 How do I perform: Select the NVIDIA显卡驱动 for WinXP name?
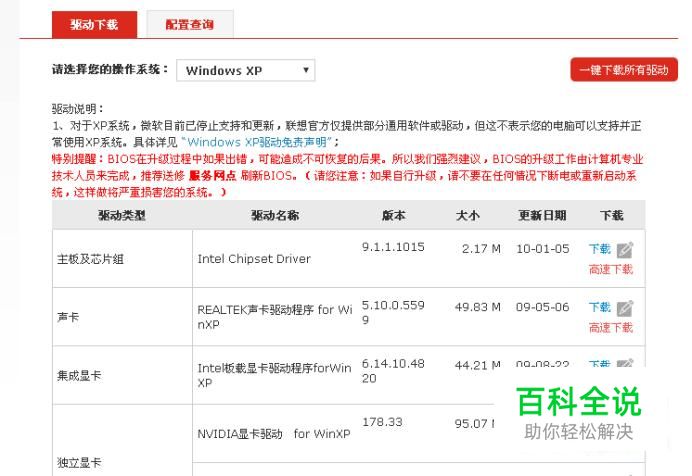[x=274, y=434]
